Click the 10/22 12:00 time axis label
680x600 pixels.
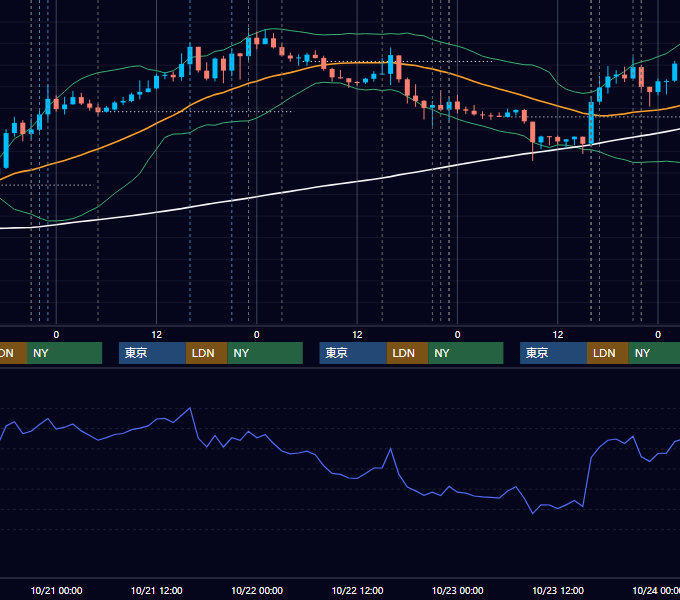click(357, 590)
